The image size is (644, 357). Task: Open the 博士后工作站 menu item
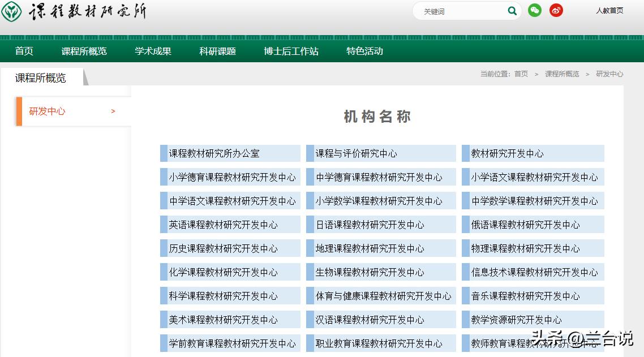click(290, 50)
